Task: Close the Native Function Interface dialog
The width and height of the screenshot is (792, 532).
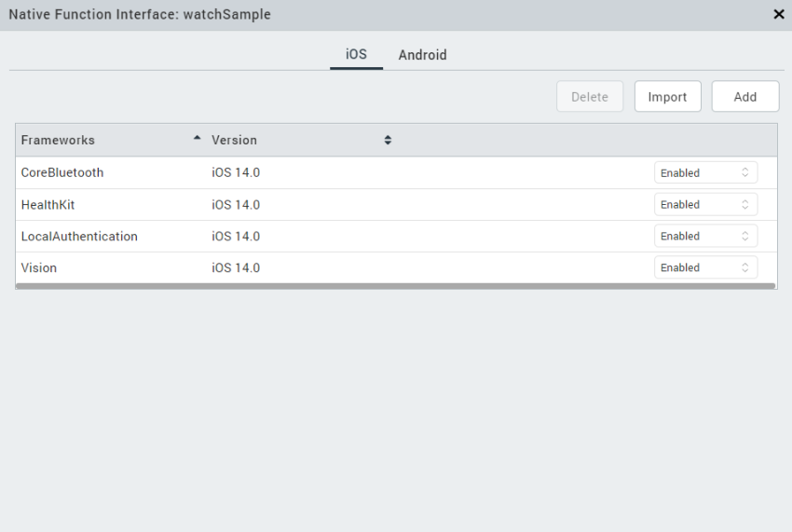Action: pyautogui.click(x=778, y=14)
